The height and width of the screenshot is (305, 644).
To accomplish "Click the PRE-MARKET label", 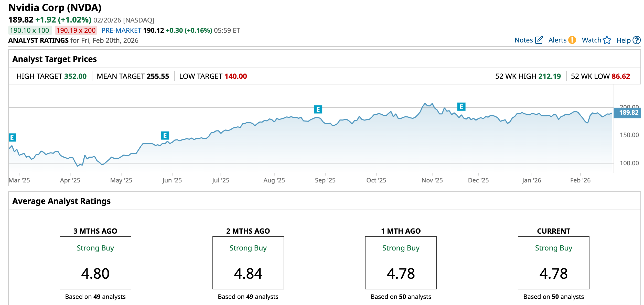I will point(121,30).
